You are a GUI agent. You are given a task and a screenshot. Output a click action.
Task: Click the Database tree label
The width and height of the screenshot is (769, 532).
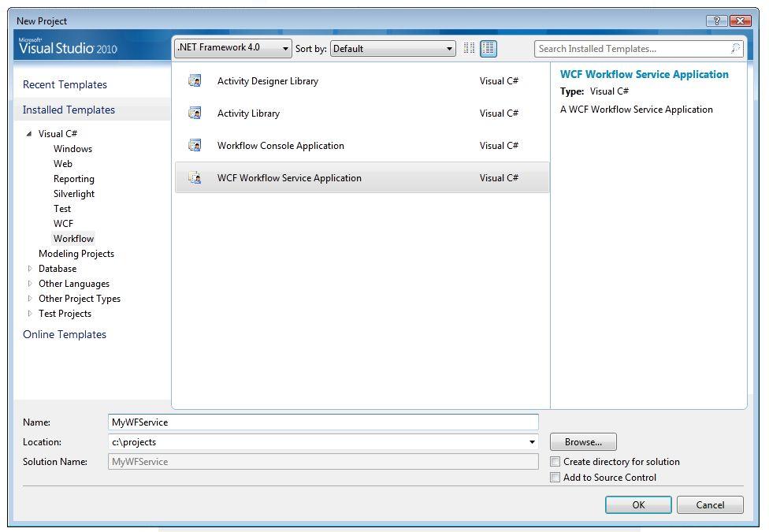pyautogui.click(x=58, y=269)
